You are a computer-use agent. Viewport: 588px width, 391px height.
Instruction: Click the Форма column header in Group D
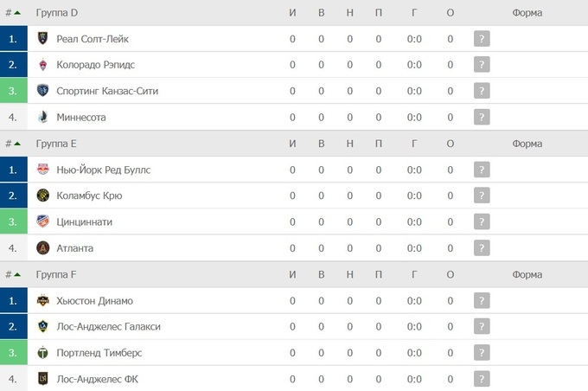tap(527, 13)
